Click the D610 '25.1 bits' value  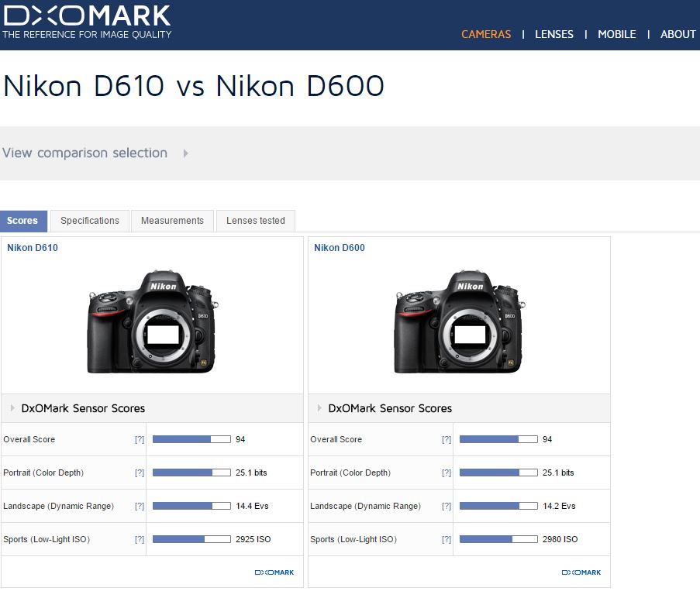[251, 473]
